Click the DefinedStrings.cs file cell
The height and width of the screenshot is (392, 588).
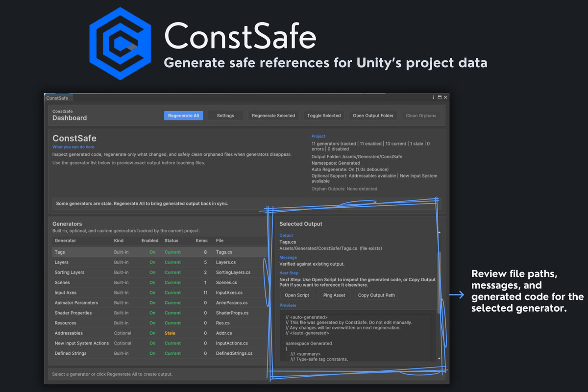click(x=234, y=353)
